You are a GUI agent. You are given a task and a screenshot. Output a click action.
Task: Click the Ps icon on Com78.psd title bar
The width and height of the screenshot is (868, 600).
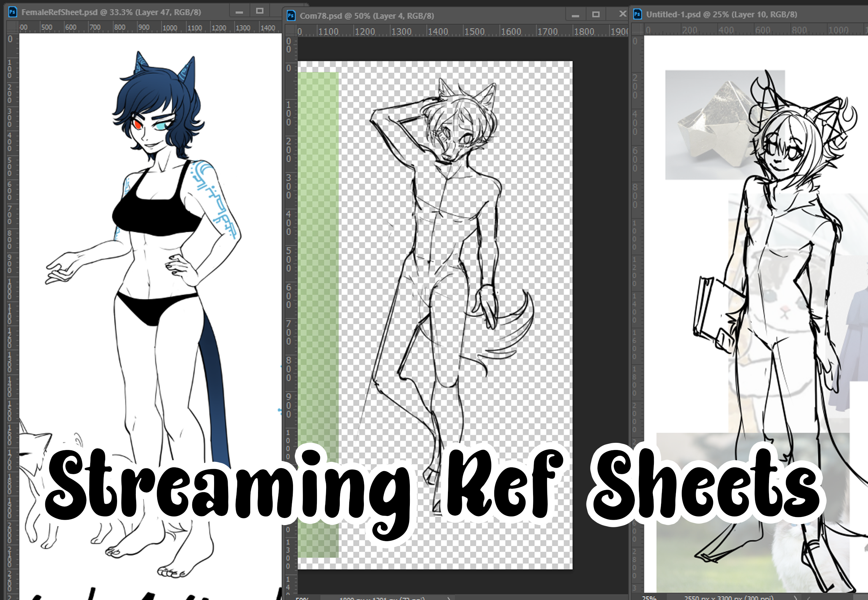291,16
